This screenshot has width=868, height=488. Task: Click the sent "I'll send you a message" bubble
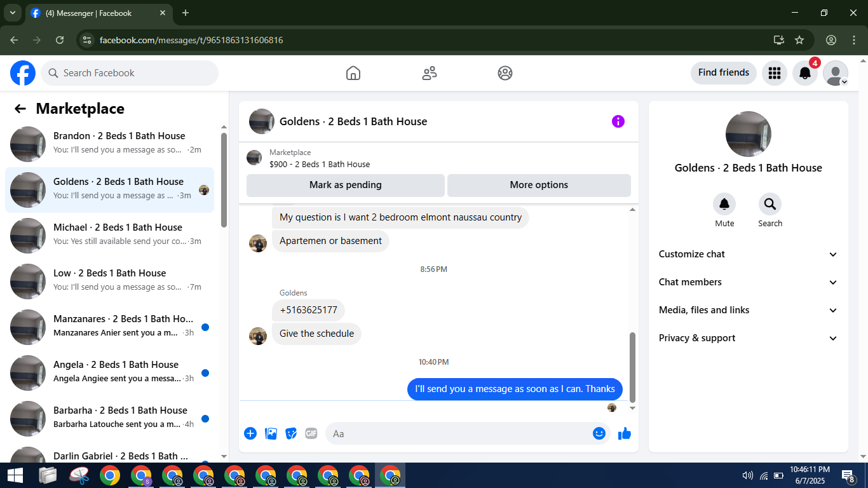(515, 389)
